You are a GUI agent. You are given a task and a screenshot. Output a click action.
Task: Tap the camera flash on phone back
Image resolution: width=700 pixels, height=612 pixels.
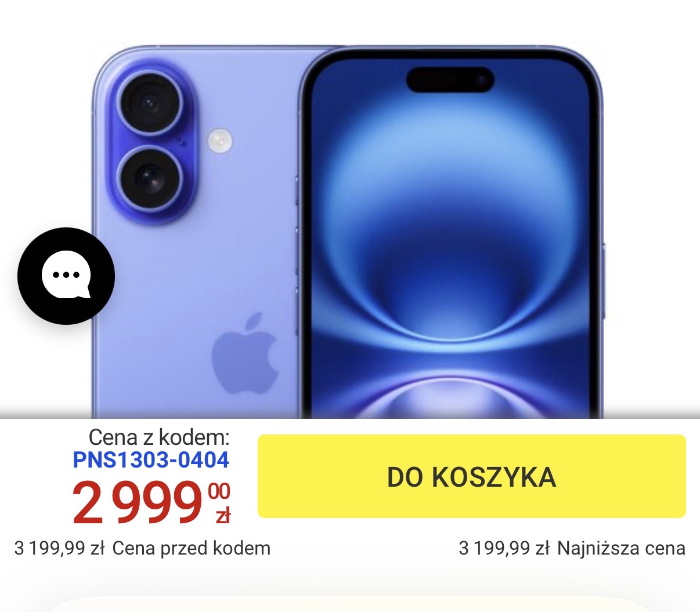click(x=220, y=141)
